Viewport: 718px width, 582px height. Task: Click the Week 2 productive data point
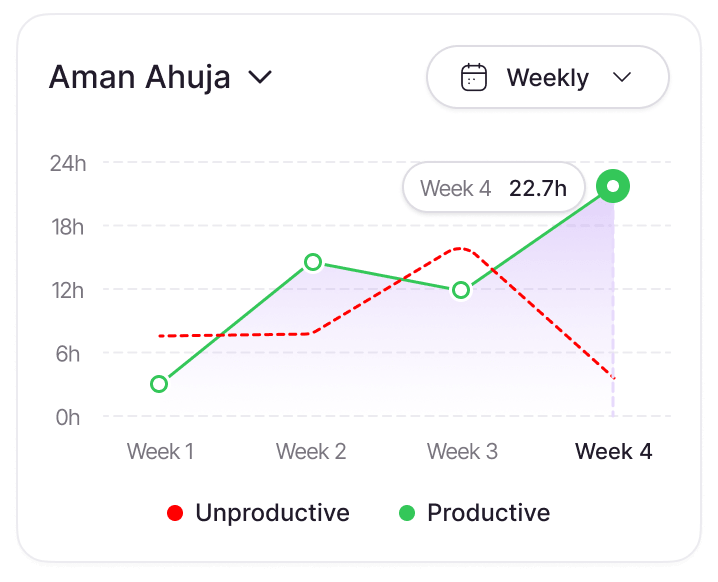[313, 262]
